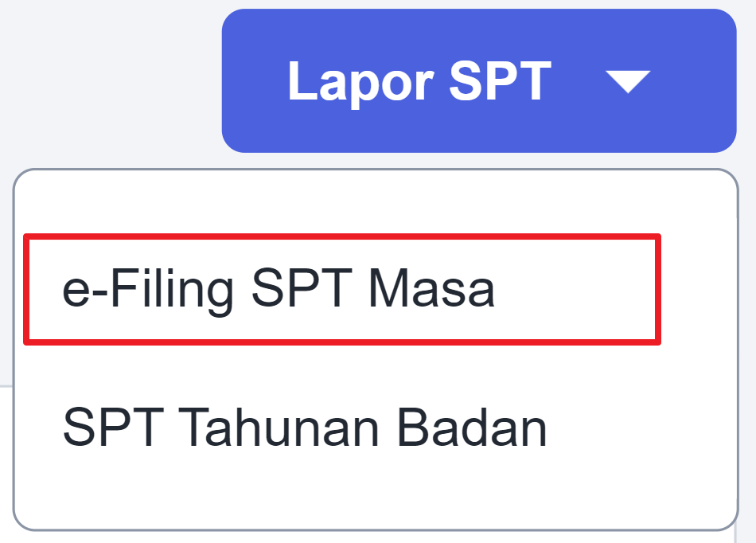Click the Lapor SPT dropdown button
This screenshot has width=756, height=543.
pyautogui.click(x=478, y=80)
